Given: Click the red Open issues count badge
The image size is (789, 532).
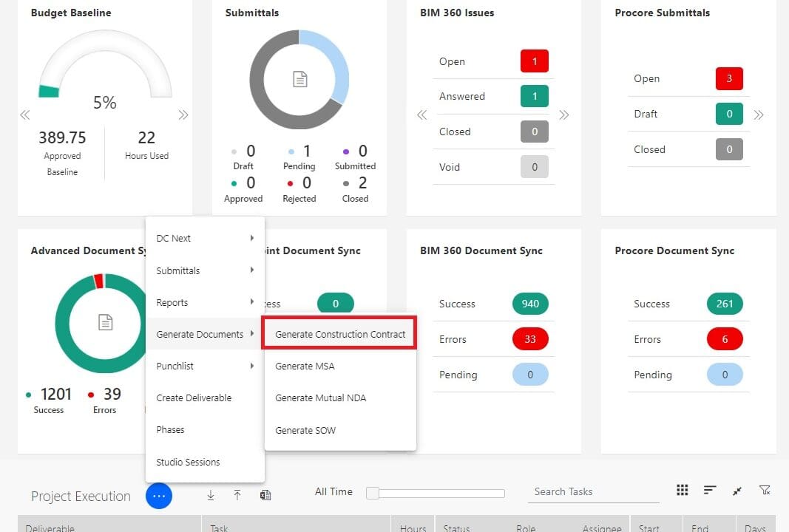Looking at the screenshot, I should pyautogui.click(x=534, y=61).
